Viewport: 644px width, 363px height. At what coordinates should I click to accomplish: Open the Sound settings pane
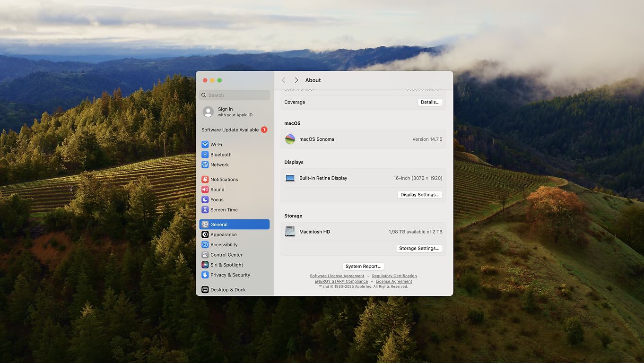[x=235, y=190]
